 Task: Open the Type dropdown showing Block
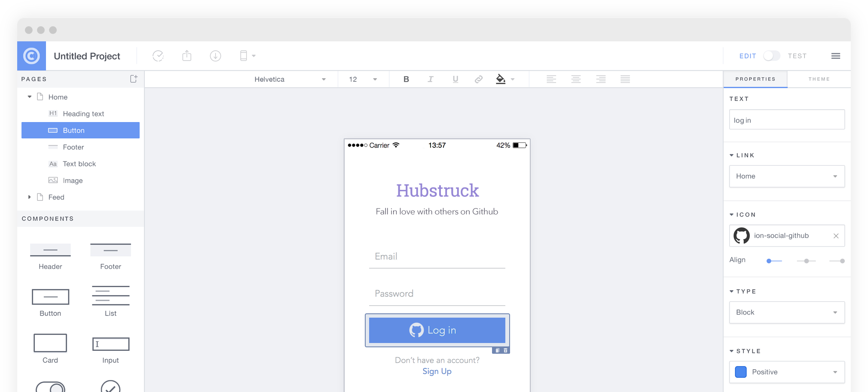[x=786, y=312]
